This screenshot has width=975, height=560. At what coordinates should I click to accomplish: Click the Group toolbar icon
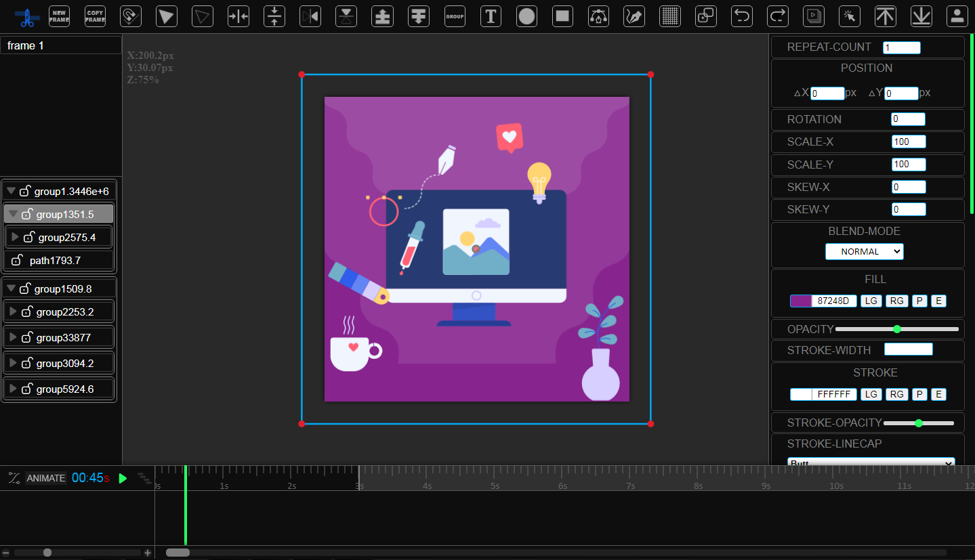[x=455, y=16]
